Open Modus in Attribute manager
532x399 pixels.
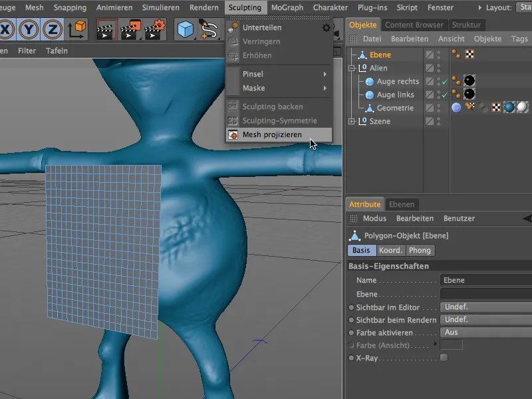(x=374, y=219)
